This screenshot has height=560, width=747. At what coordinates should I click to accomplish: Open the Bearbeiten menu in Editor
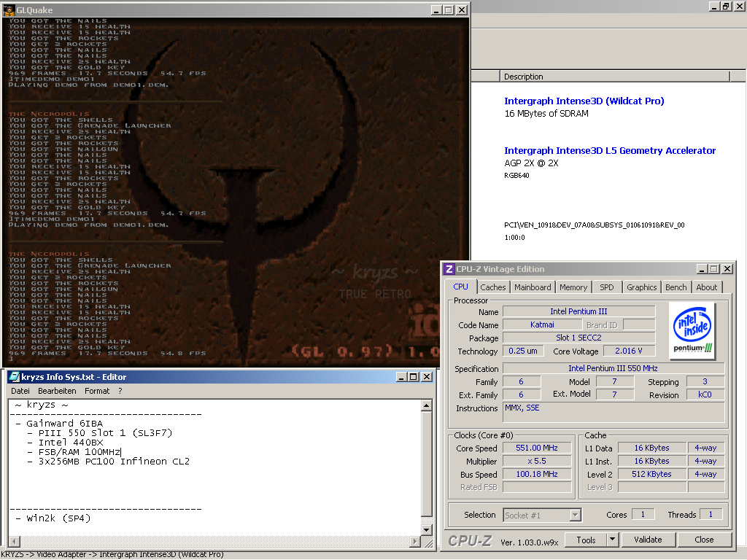coord(57,391)
